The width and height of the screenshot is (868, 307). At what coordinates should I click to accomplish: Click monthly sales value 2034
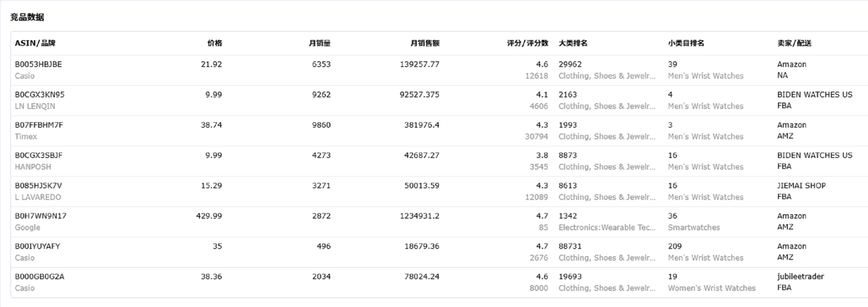click(x=321, y=277)
